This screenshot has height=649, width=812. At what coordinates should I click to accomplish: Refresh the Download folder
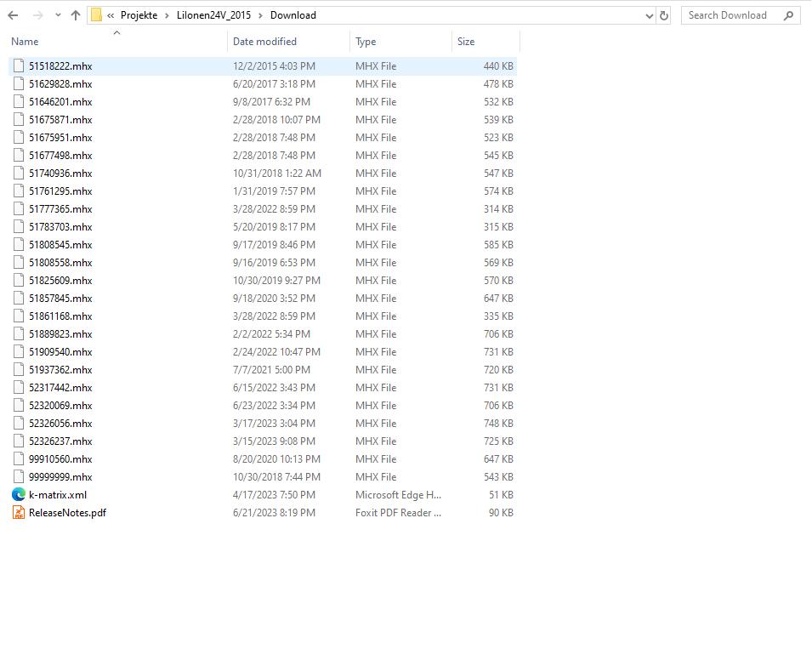664,15
